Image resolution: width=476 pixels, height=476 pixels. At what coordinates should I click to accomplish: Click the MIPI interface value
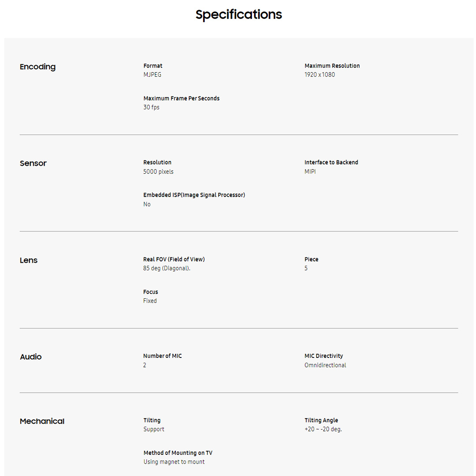[x=310, y=172]
